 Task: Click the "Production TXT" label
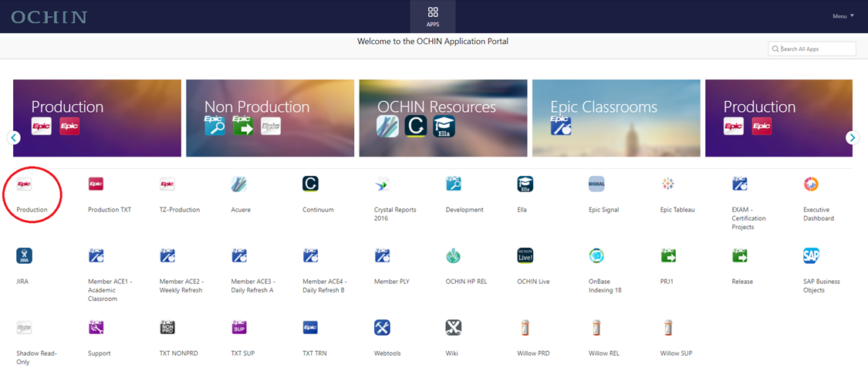click(x=110, y=210)
